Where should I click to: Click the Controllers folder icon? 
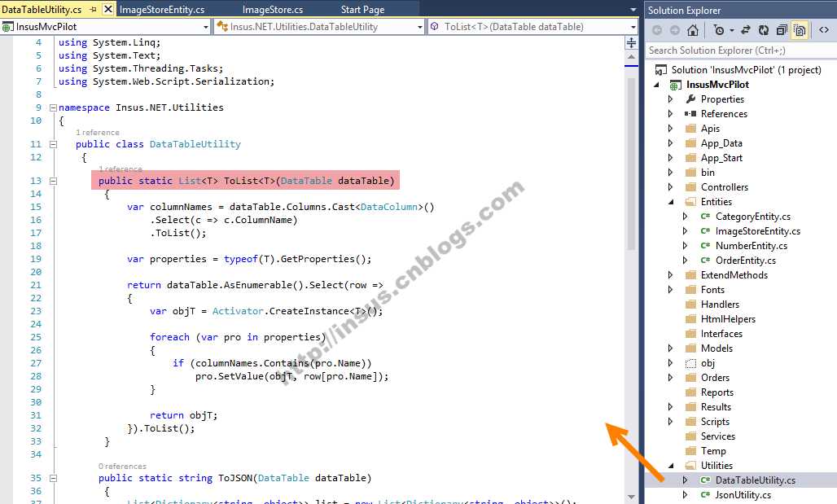tap(690, 187)
